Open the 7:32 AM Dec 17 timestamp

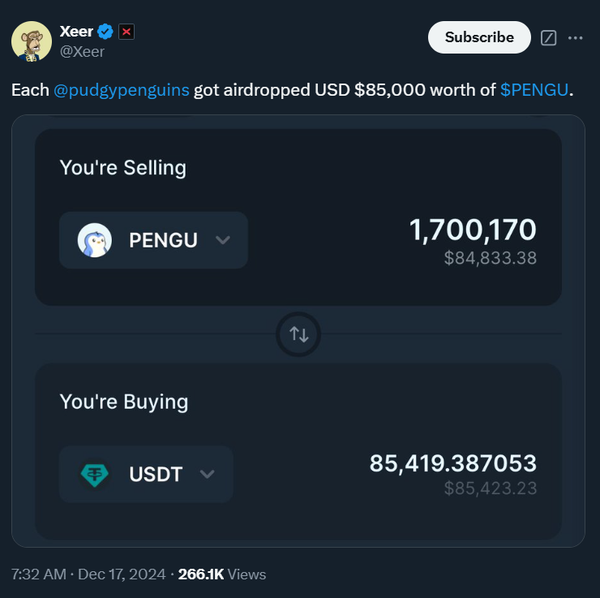(x=90, y=575)
